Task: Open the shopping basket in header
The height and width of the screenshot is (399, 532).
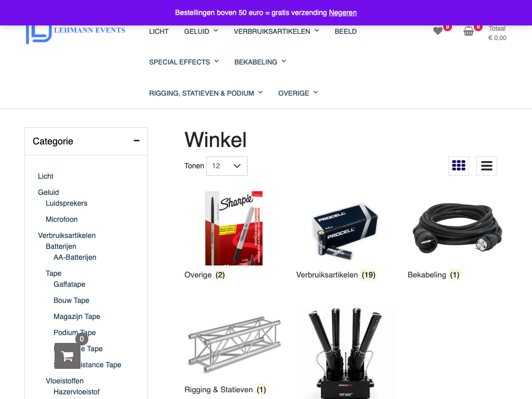Action: 469,31
